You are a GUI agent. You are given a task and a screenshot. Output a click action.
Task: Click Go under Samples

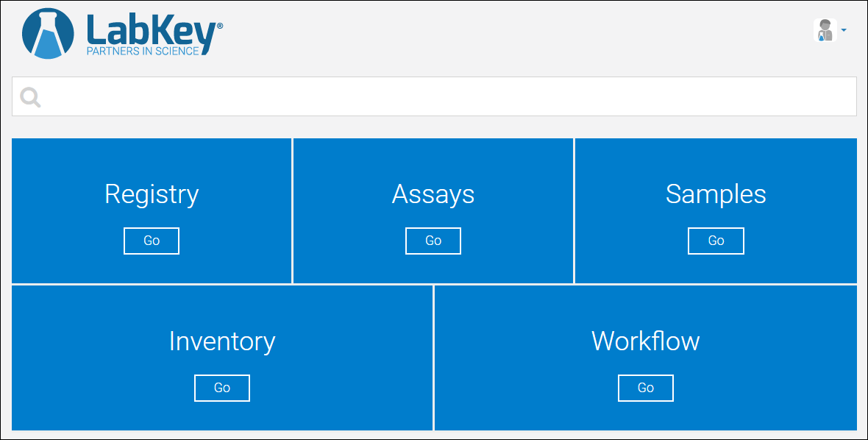pos(716,241)
